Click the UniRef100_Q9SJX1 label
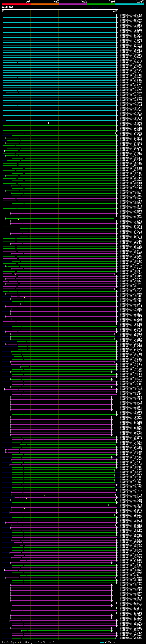 131,120
